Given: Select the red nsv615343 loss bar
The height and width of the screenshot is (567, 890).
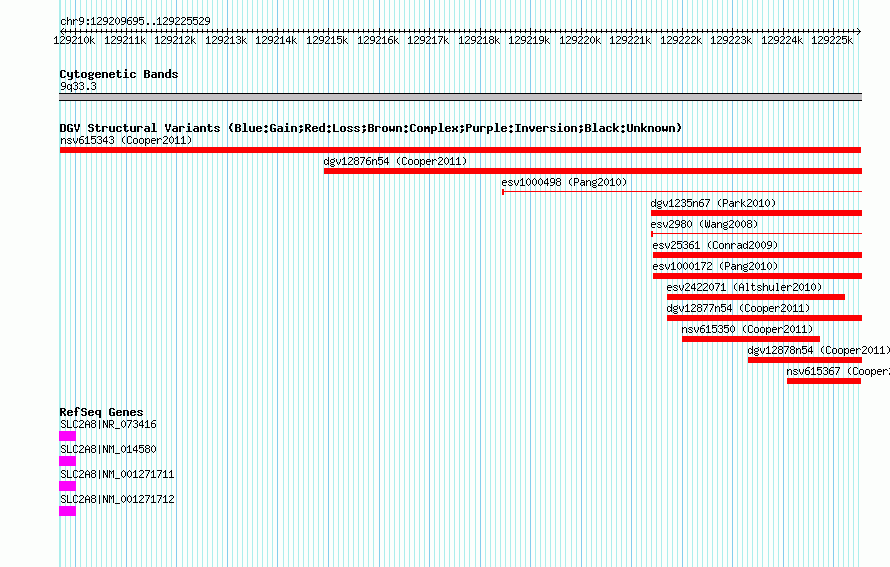Looking at the screenshot, I should coord(460,150).
